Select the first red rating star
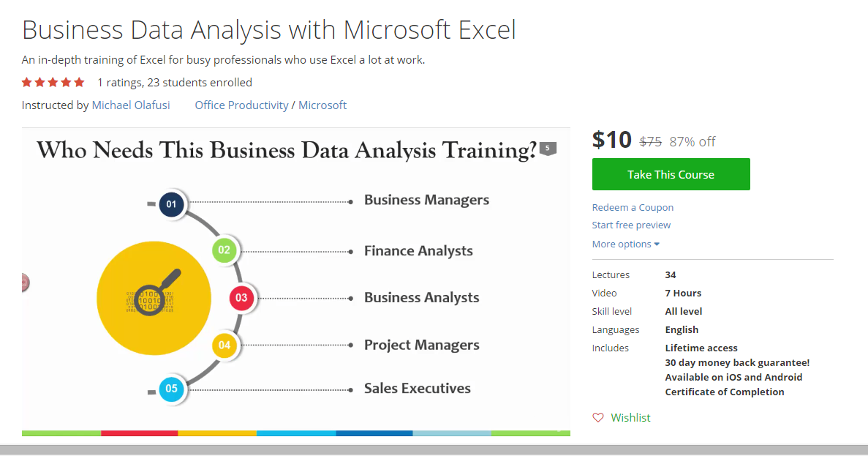 26,82
